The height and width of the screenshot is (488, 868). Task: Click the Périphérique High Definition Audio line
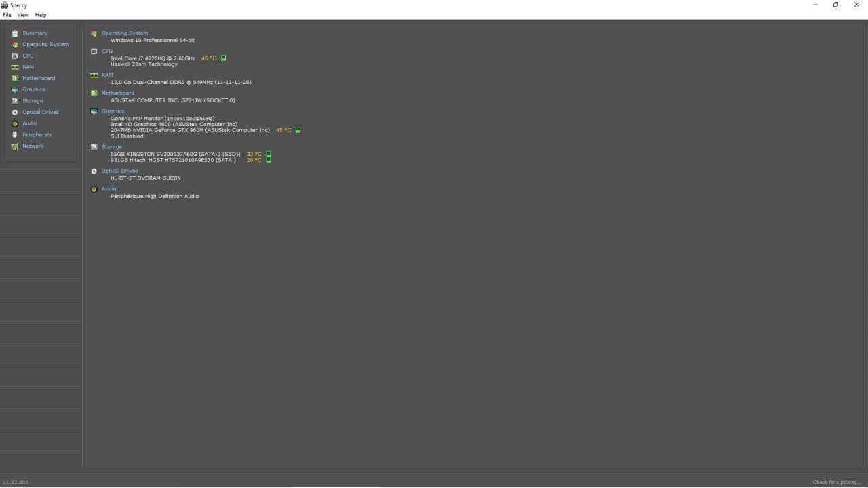[x=155, y=197]
